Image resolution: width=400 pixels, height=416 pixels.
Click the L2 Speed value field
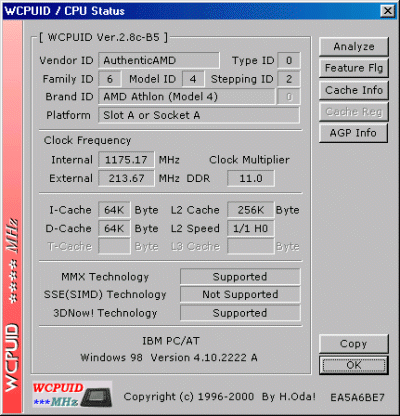point(251,228)
